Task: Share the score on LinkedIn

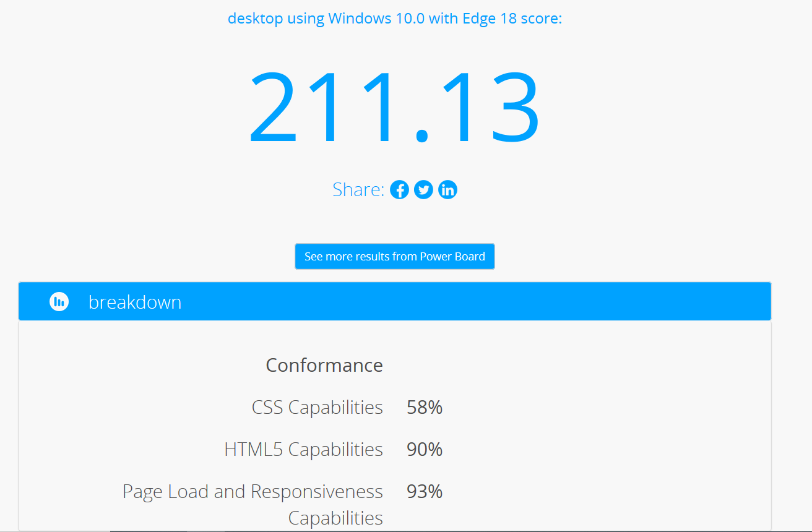Action: click(x=447, y=190)
